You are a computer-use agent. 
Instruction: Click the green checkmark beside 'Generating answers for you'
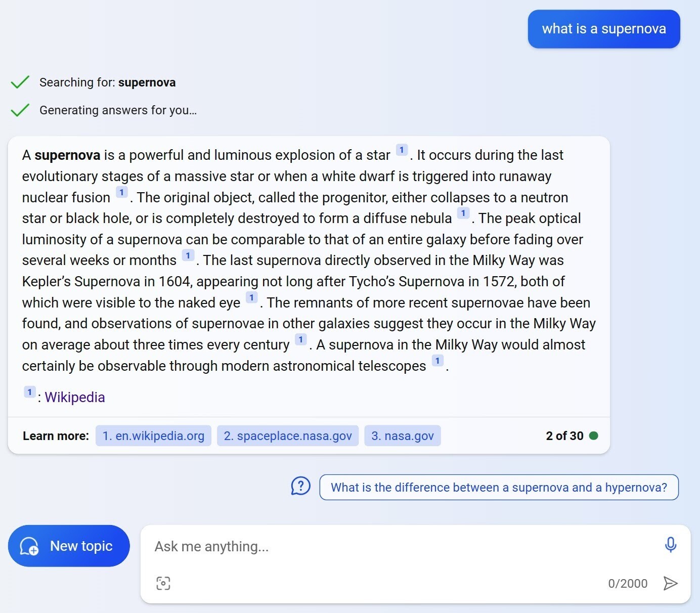[x=20, y=109]
